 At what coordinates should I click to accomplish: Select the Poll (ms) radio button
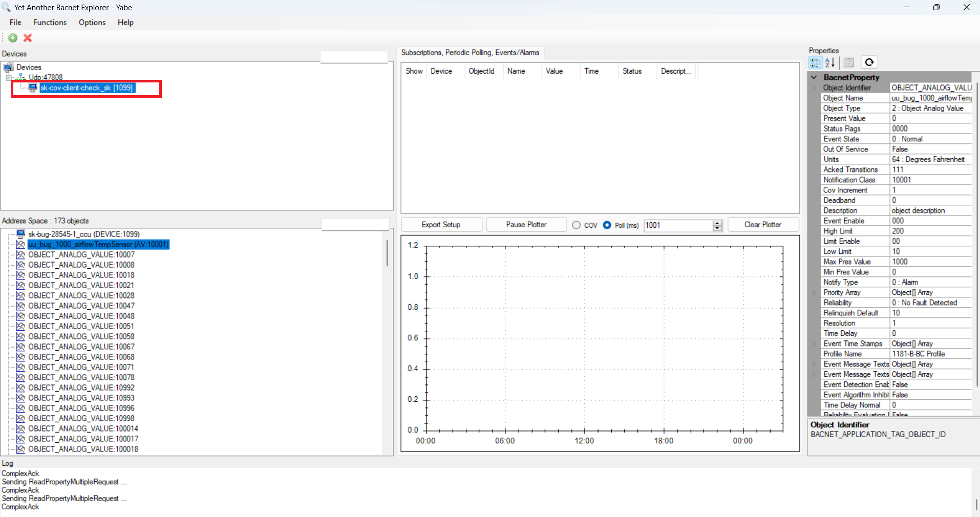pos(607,225)
